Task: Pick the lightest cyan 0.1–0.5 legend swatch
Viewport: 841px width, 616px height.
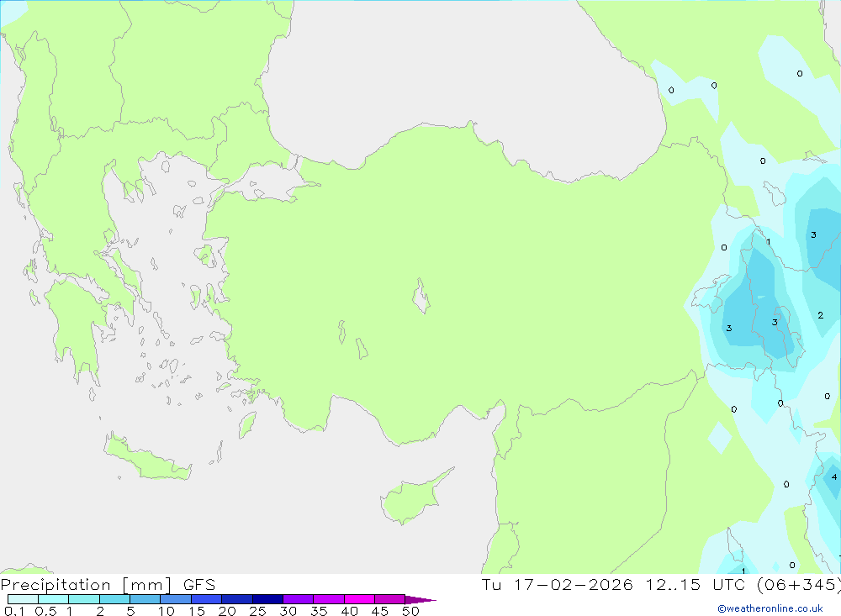Action: click(x=23, y=599)
